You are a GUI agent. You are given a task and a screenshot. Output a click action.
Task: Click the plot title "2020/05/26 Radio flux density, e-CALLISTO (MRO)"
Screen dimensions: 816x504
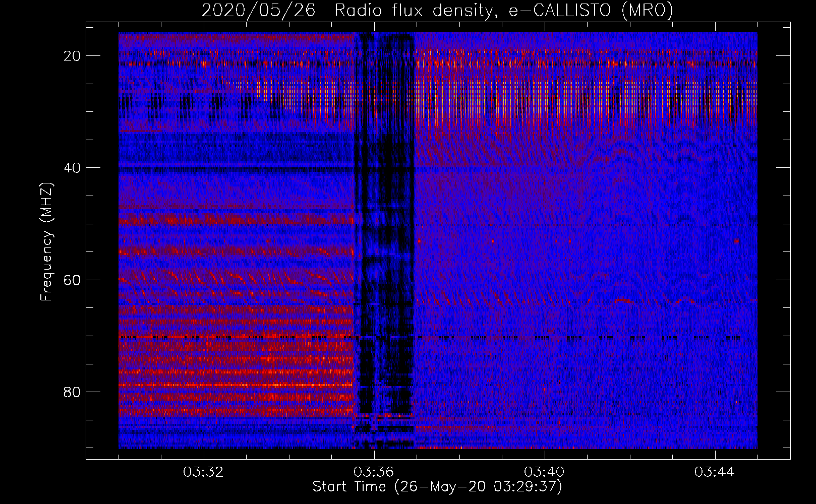point(437,11)
